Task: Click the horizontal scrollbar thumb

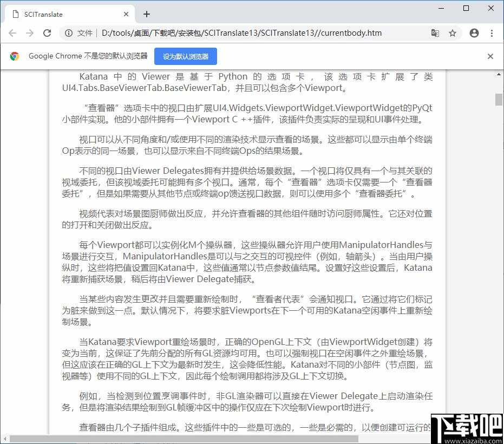Action: [x=184, y=439]
